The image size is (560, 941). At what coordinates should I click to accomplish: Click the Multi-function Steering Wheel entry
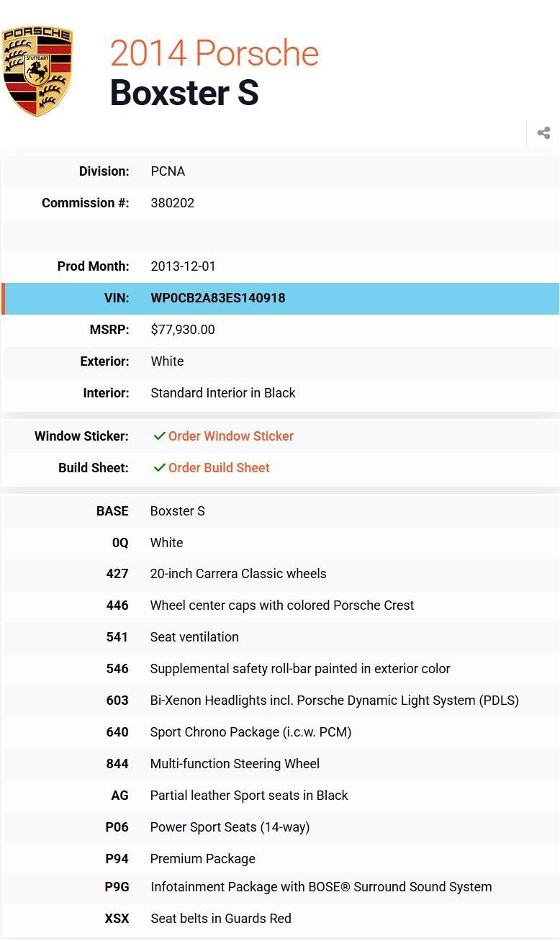(x=235, y=764)
